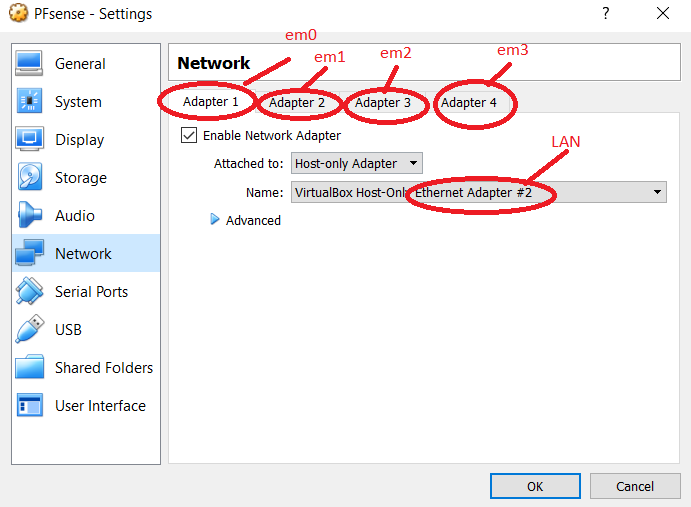Switch to the Adapter 2 tab

pos(297,103)
